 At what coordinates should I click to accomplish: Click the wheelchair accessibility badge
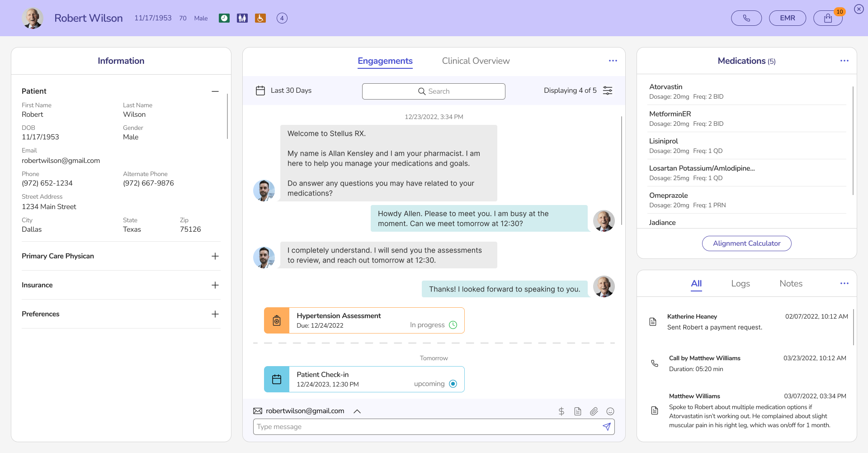click(x=260, y=18)
